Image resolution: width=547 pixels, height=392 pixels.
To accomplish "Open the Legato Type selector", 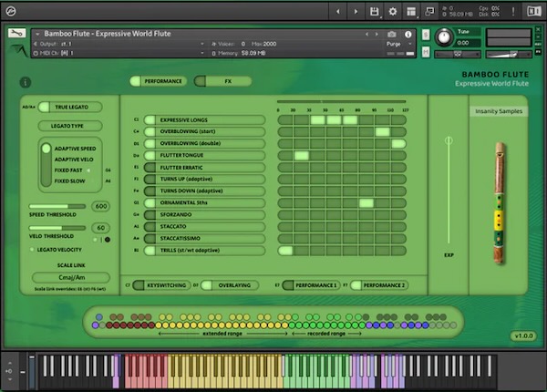I will [x=70, y=126].
